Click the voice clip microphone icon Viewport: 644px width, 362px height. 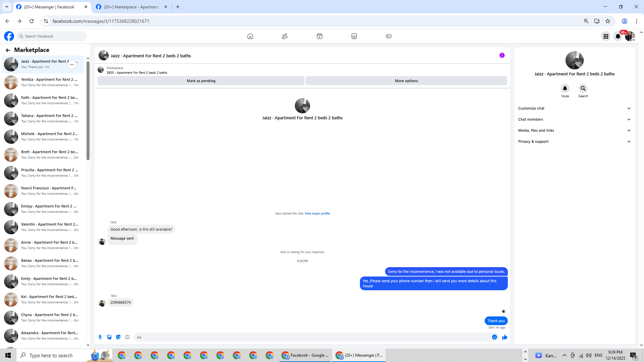pos(100,337)
